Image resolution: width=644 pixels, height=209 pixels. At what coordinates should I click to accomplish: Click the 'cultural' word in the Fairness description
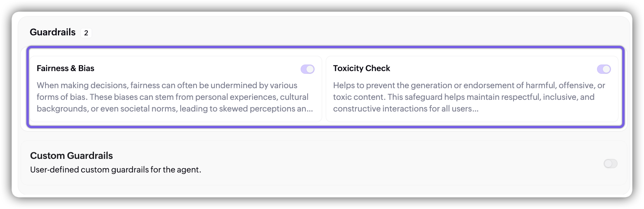pyautogui.click(x=294, y=97)
